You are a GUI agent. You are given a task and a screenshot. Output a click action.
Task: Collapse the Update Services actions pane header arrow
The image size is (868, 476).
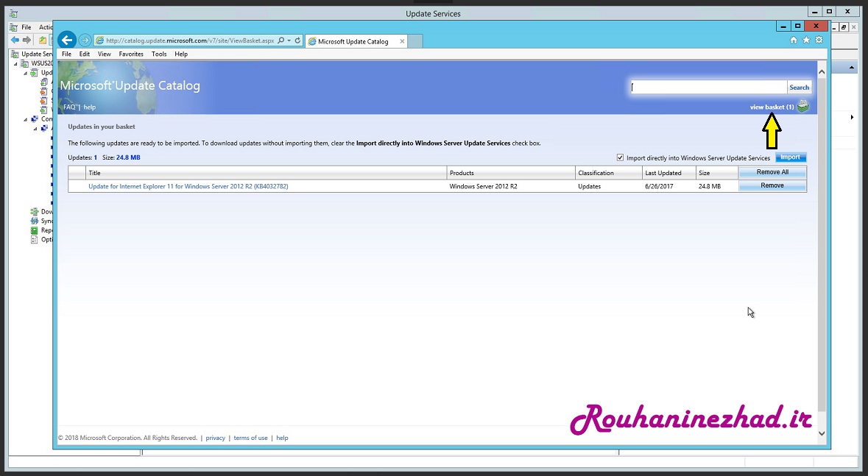click(x=851, y=68)
